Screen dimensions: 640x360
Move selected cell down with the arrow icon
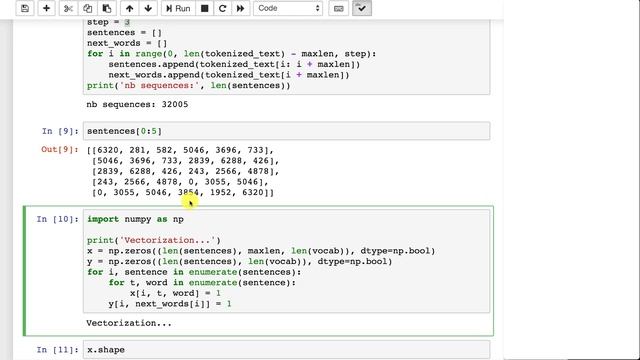tap(148, 8)
